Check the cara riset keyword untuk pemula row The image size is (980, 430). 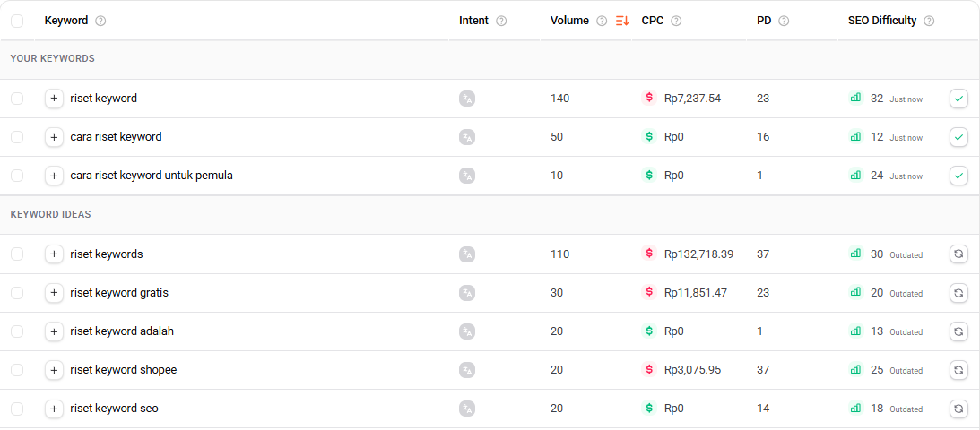17,176
